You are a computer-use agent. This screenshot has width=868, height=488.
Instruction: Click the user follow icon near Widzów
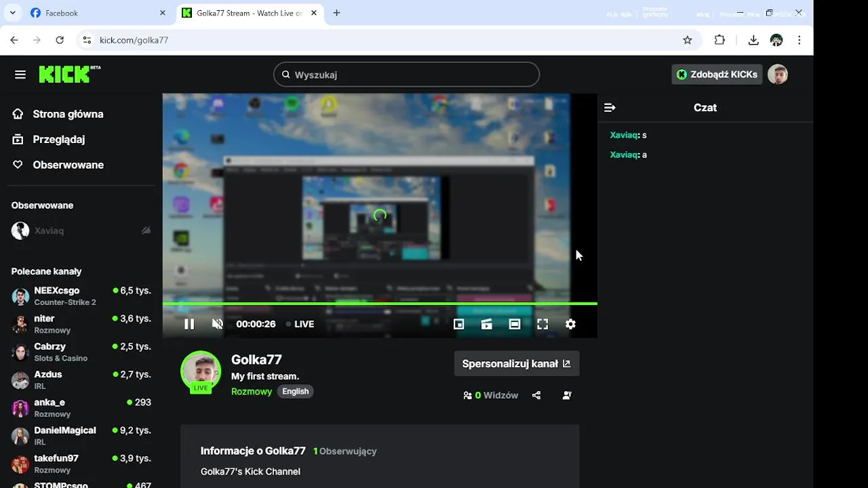coord(567,395)
